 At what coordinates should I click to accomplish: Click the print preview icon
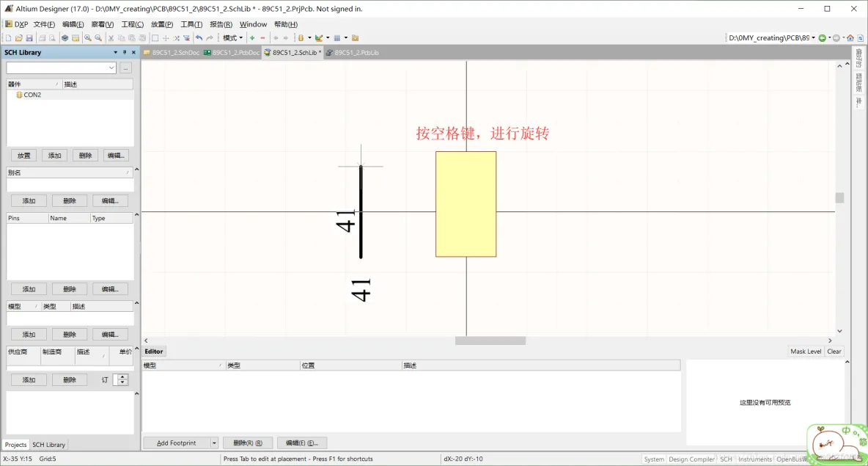tap(52, 38)
